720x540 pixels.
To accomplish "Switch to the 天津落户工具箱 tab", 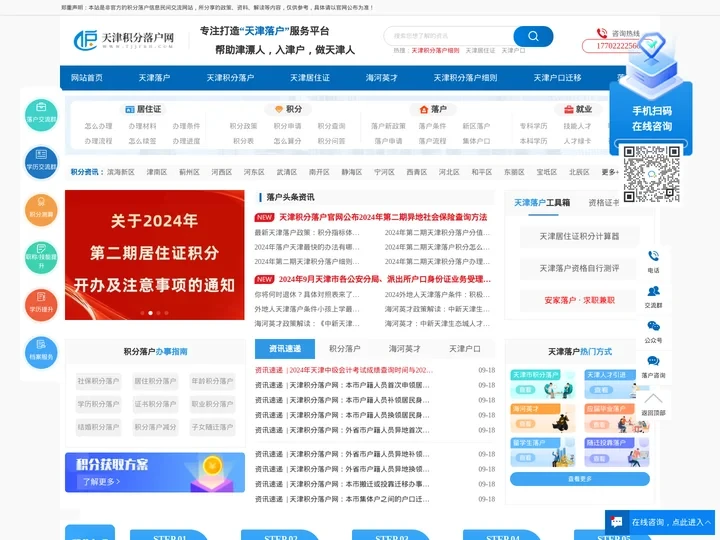I will point(542,202).
